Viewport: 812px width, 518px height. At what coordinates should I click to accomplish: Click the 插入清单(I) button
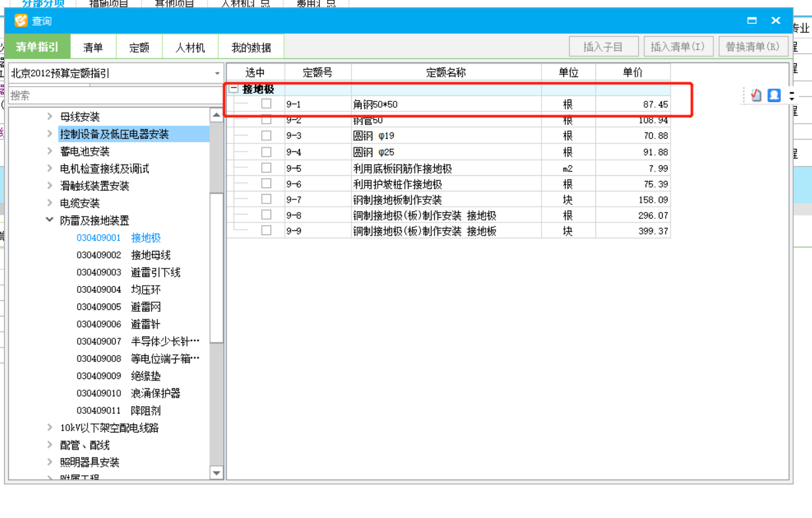pyautogui.click(x=677, y=47)
